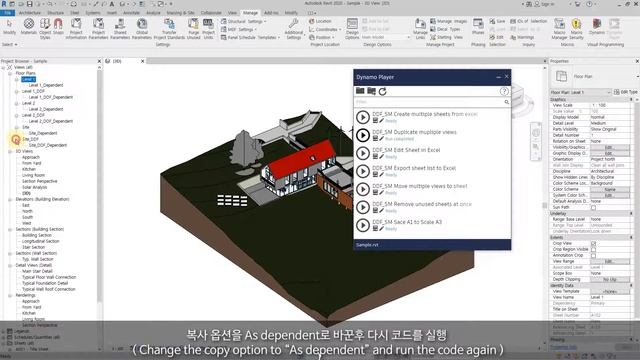Viewport: 640px width, 360px height.
Task: Open Dynamo Player help question mark
Action: (504, 91)
